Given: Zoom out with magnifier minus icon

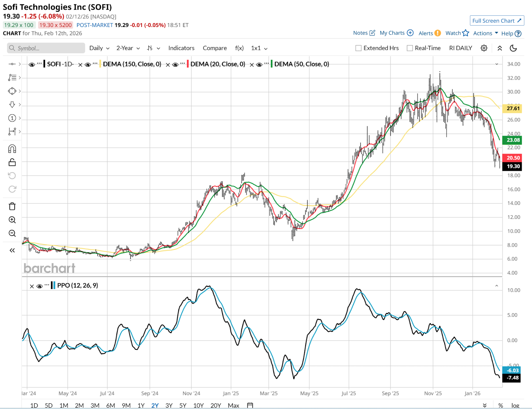Looking at the screenshot, I should click(x=12, y=233).
